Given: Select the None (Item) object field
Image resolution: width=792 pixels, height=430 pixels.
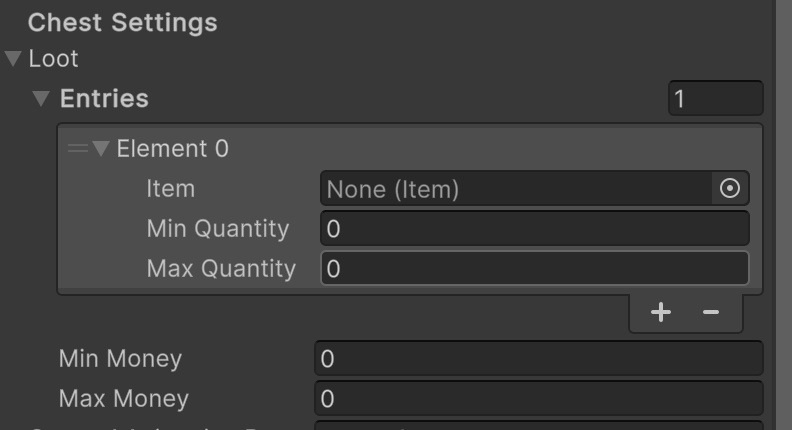Looking at the screenshot, I should [x=516, y=188].
